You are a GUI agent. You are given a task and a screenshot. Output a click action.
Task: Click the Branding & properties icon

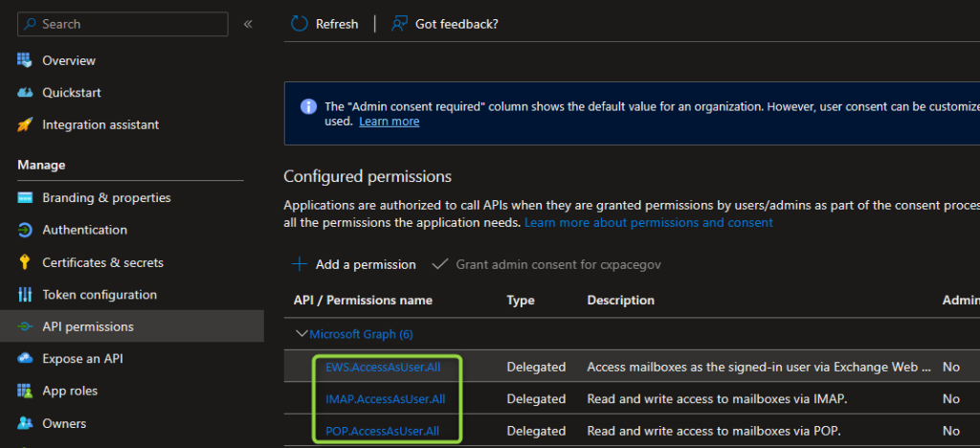[x=25, y=198]
